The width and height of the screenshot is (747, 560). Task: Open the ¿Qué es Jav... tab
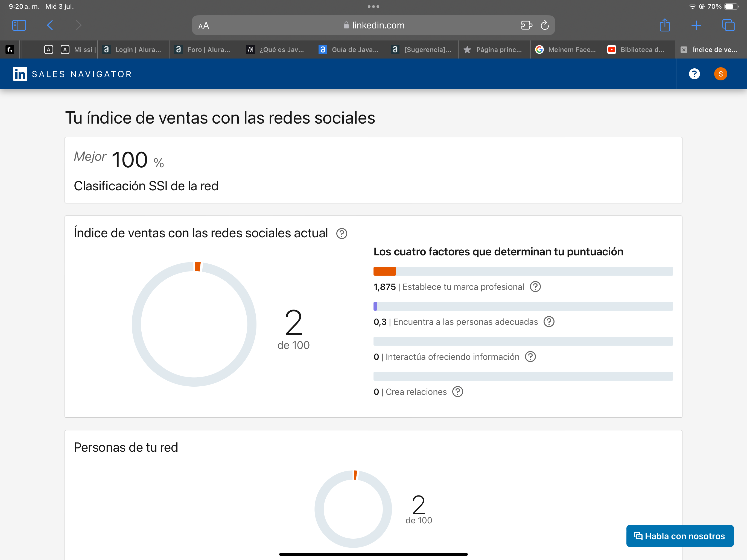coord(278,50)
